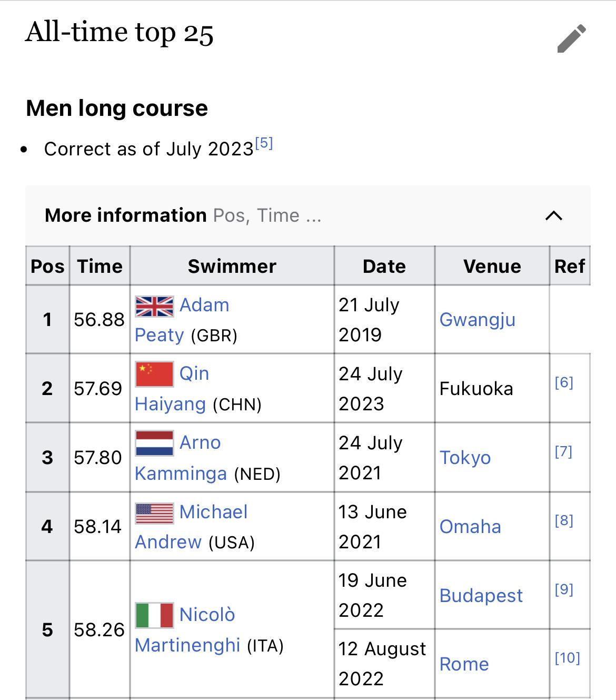This screenshot has width=616, height=700.
Task: Click the Netherlands flag icon
Action: (x=154, y=443)
